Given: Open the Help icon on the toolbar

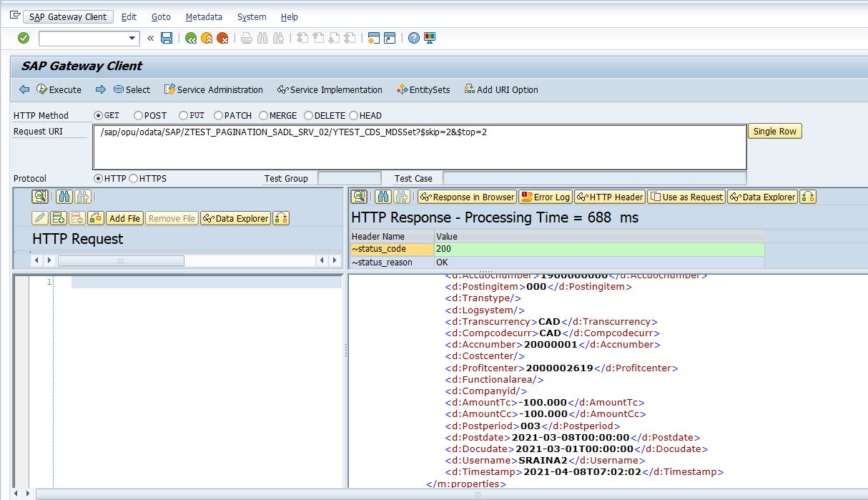Looking at the screenshot, I should pos(414,37).
